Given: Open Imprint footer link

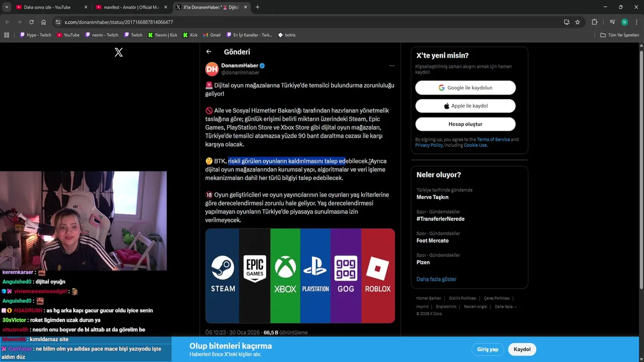Looking at the screenshot, I should [422, 306].
